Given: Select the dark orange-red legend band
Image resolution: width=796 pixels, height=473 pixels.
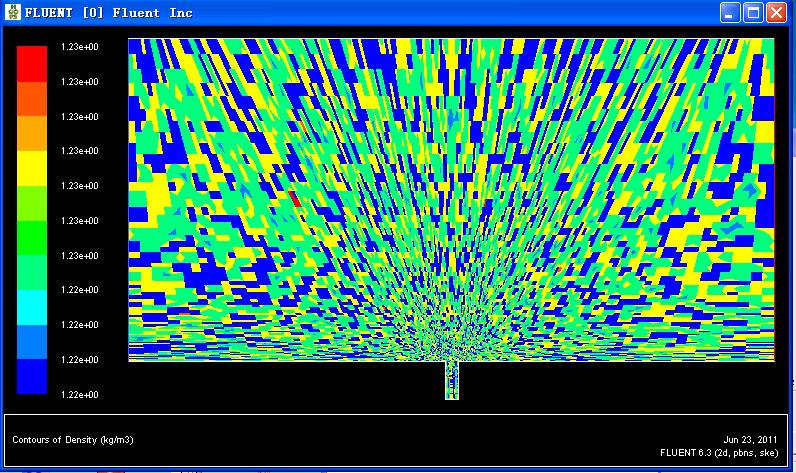Looking at the screenshot, I should pyautogui.click(x=32, y=99).
